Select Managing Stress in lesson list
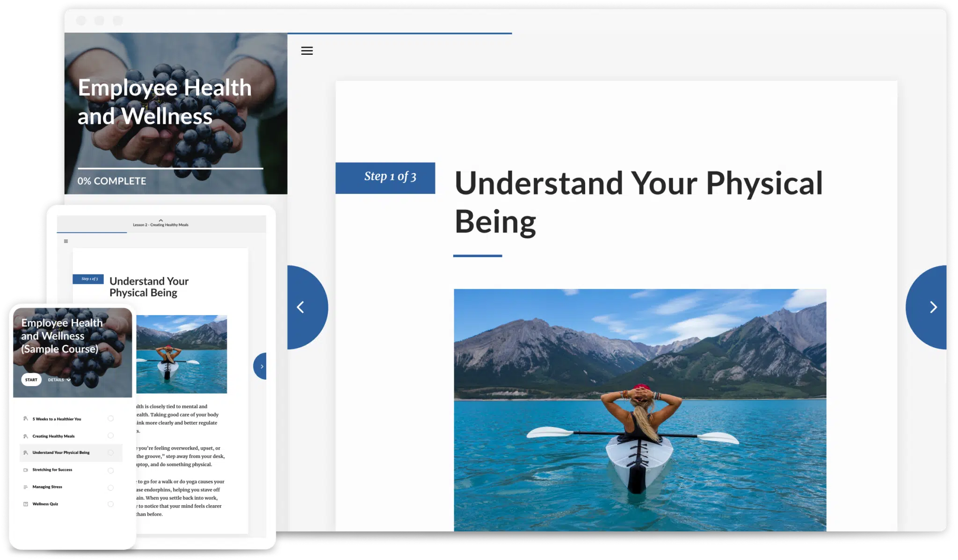This screenshot has height=560, width=958. [47, 487]
